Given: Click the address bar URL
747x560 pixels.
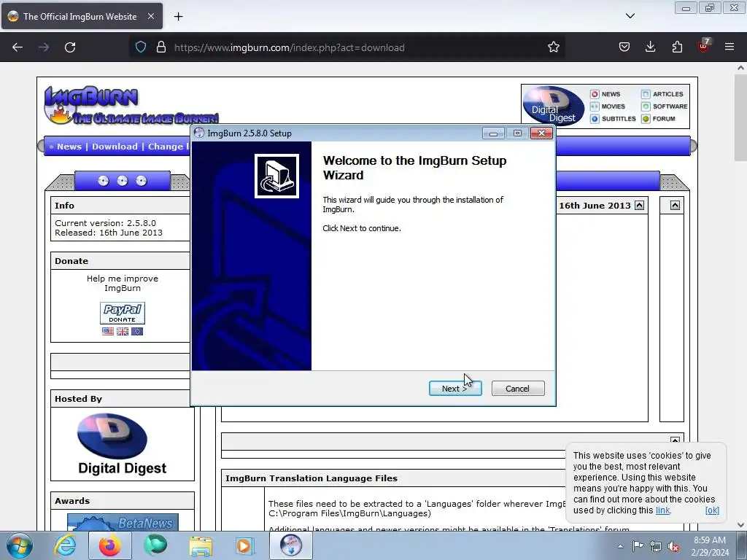Looking at the screenshot, I should pyautogui.click(x=289, y=47).
